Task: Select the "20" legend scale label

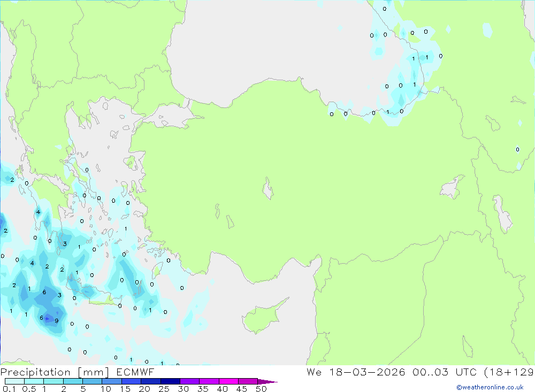Action: [x=144, y=389]
